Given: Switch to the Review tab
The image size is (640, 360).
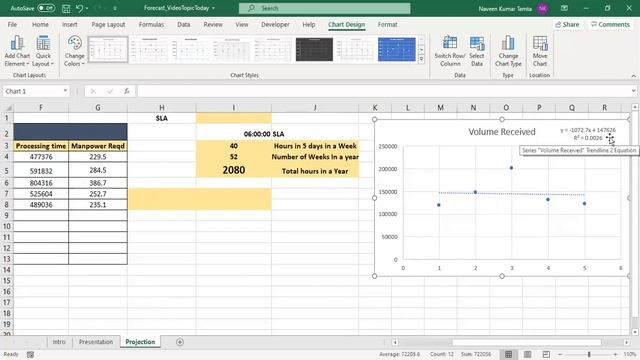Looking at the screenshot, I should 213,24.
